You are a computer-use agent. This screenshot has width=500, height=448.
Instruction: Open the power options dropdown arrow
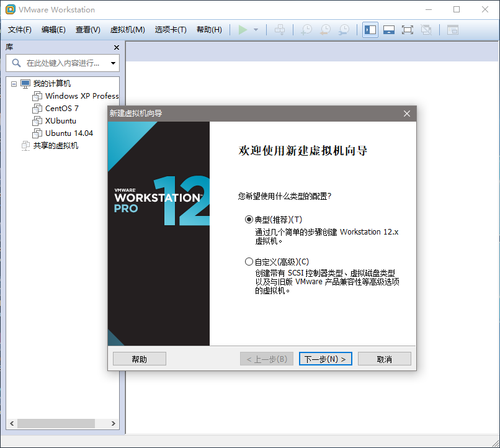click(256, 30)
